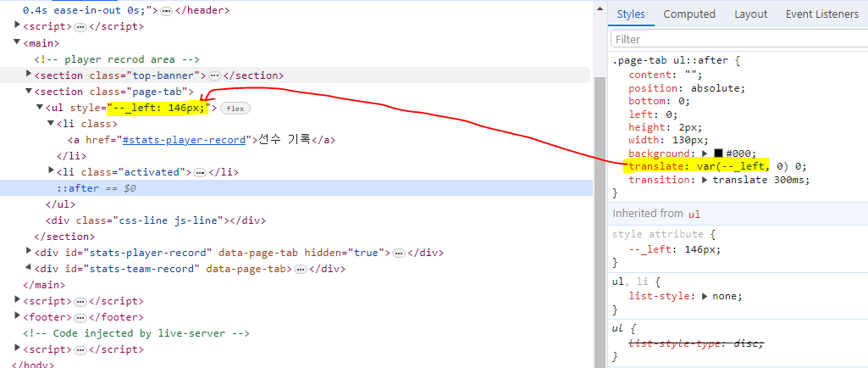Expand the div stats-team-record node

tap(29, 268)
